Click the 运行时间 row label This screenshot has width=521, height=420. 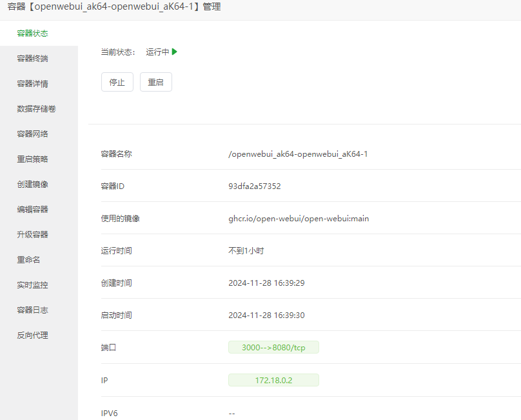pyautogui.click(x=116, y=251)
